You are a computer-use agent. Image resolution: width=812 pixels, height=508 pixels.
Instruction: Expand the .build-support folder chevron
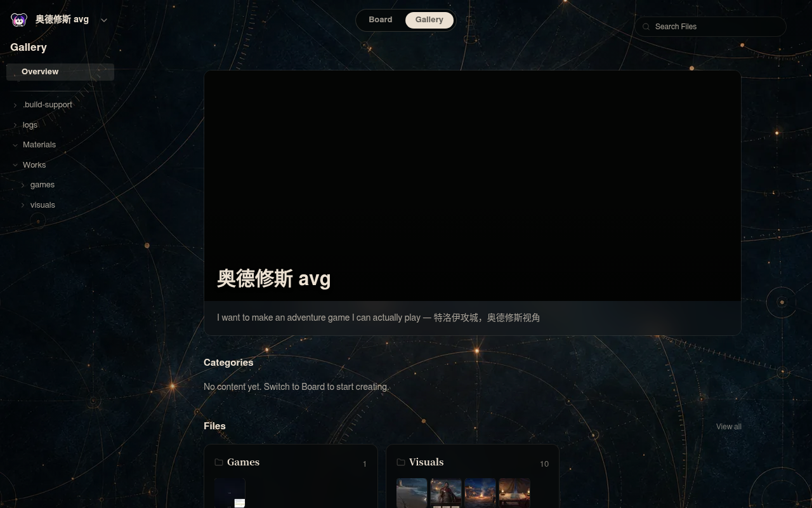click(x=15, y=105)
